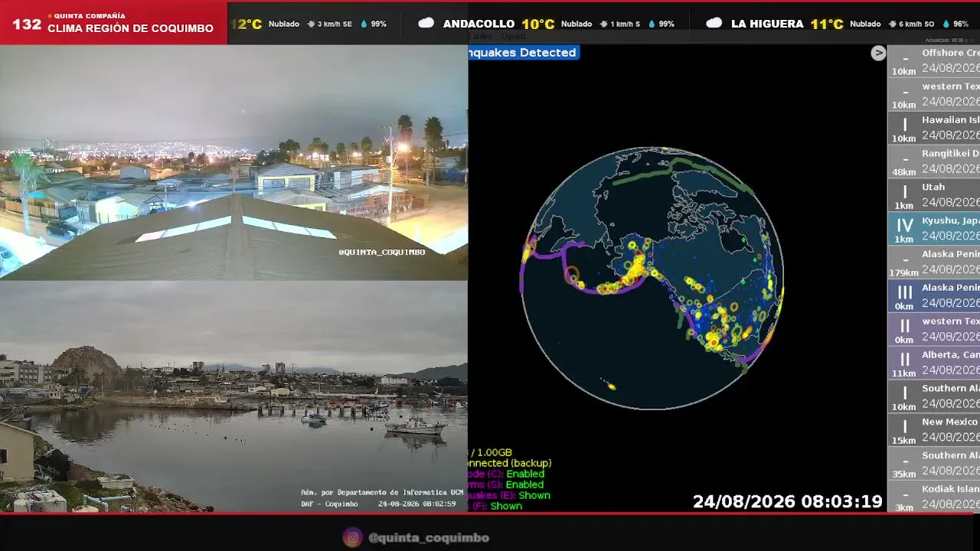Screen dimensions: 980x551
Task: Click the Departamento de Informatica UCN credit
Action: tap(382, 492)
